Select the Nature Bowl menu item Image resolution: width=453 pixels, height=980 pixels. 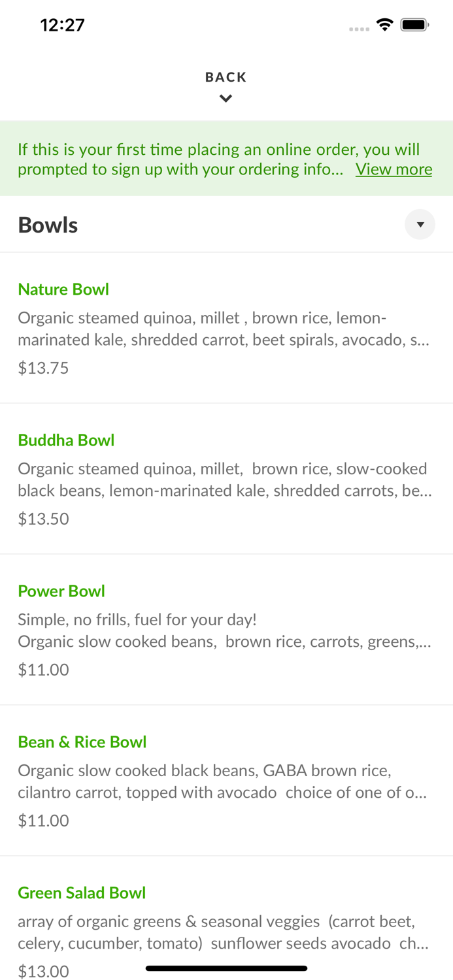(x=63, y=289)
